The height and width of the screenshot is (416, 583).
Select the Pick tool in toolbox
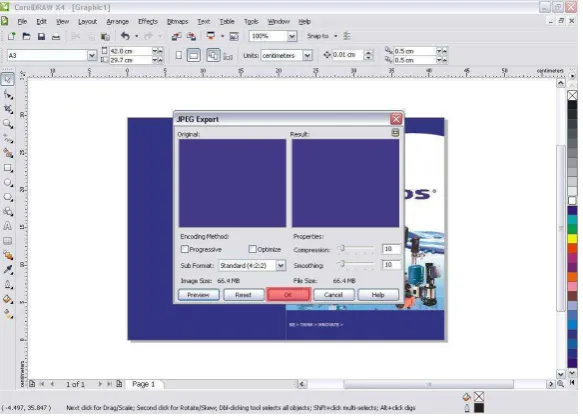coord(8,79)
